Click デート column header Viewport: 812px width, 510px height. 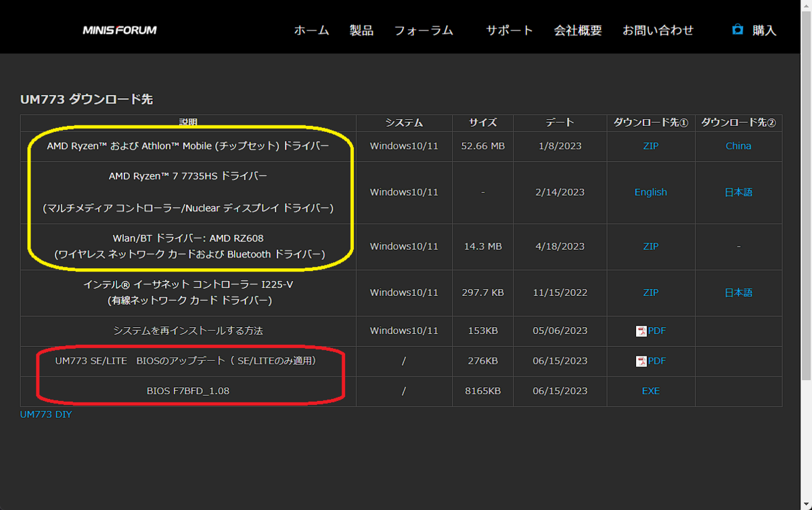coord(560,123)
